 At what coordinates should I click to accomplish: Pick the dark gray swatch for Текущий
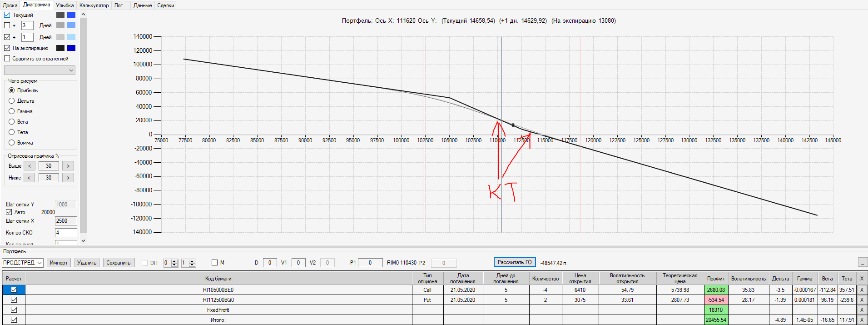(60, 15)
